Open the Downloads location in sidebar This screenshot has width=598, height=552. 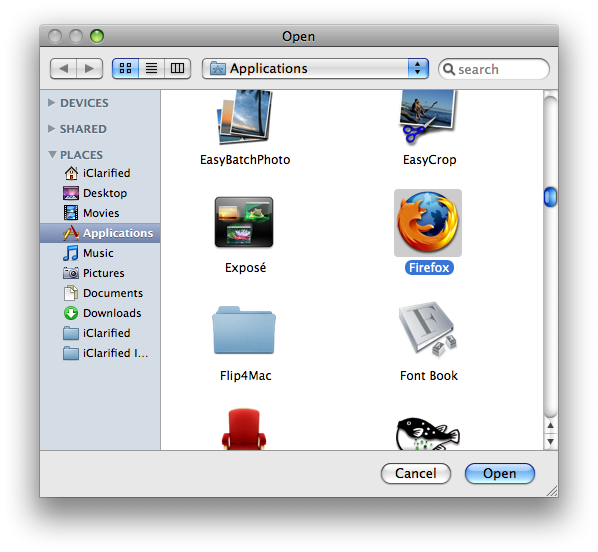point(100,313)
